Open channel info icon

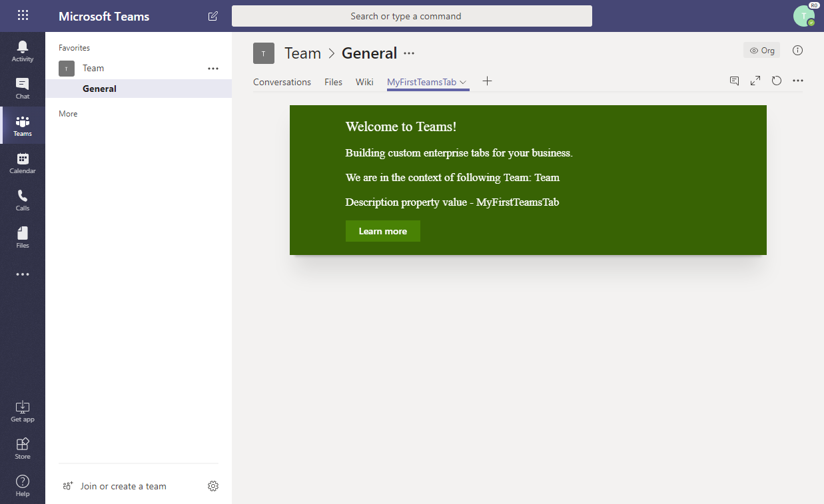[x=797, y=51]
